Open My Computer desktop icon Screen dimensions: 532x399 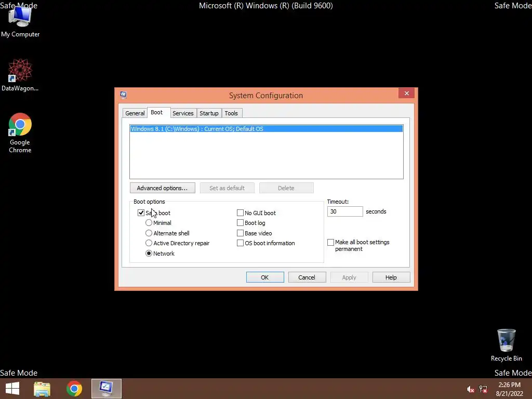pos(20,21)
